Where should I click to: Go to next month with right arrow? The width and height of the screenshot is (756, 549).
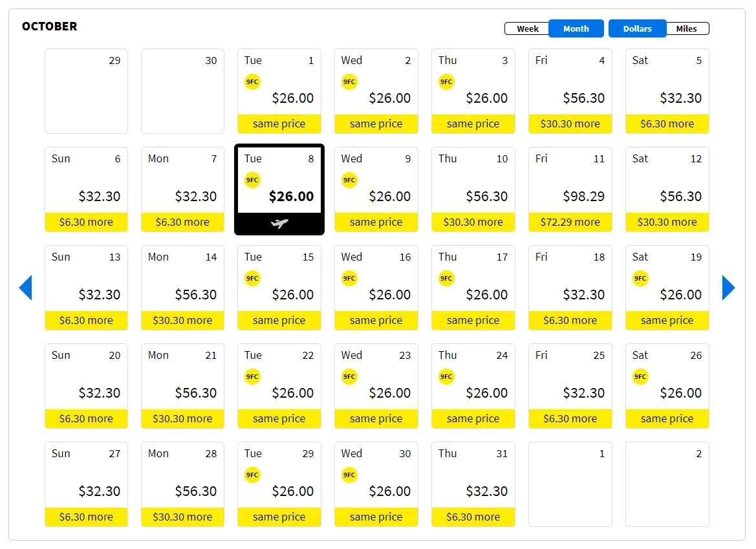[729, 288]
